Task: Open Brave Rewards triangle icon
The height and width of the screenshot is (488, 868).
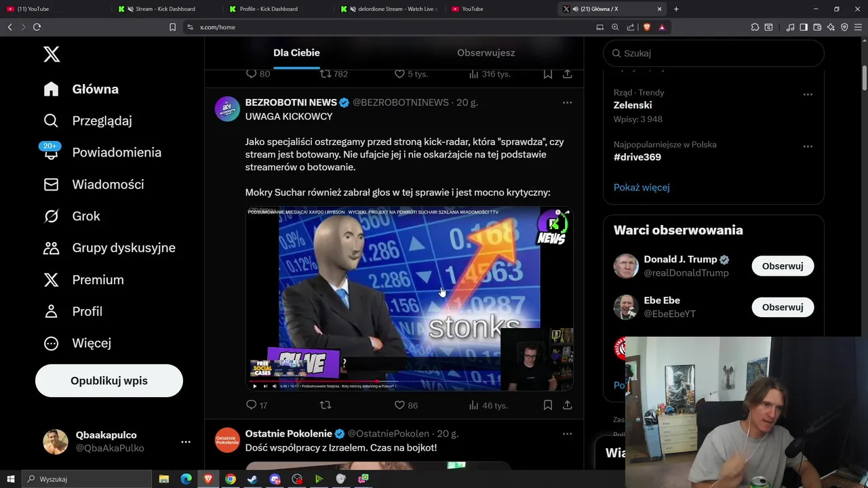Action: click(662, 27)
